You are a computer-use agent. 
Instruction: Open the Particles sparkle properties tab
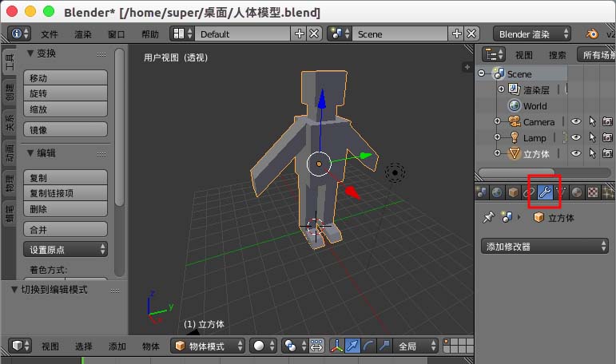[608, 192]
